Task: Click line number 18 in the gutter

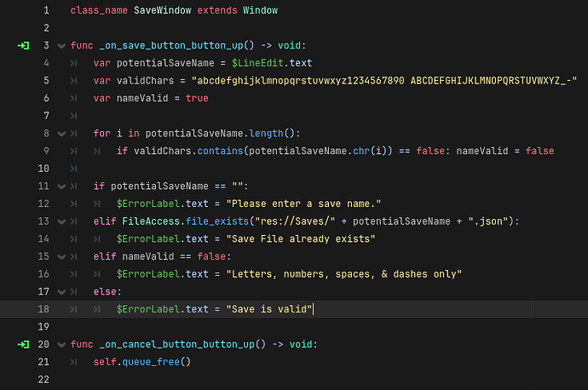Action: click(43, 309)
